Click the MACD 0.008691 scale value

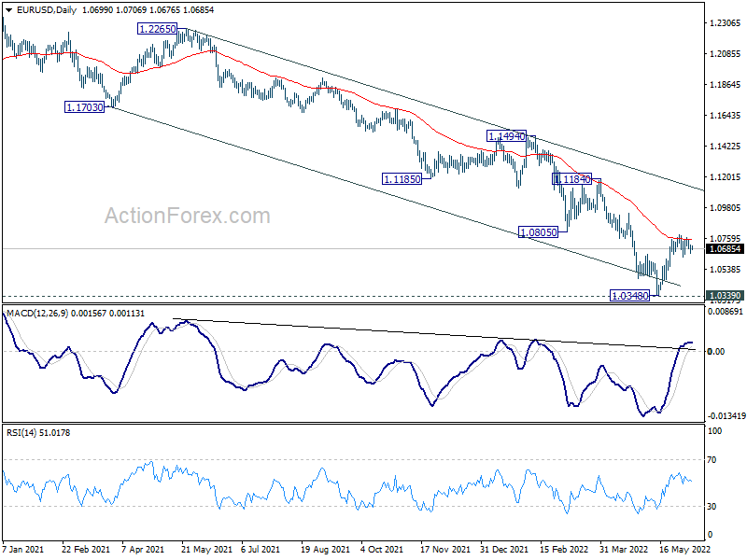[726, 312]
